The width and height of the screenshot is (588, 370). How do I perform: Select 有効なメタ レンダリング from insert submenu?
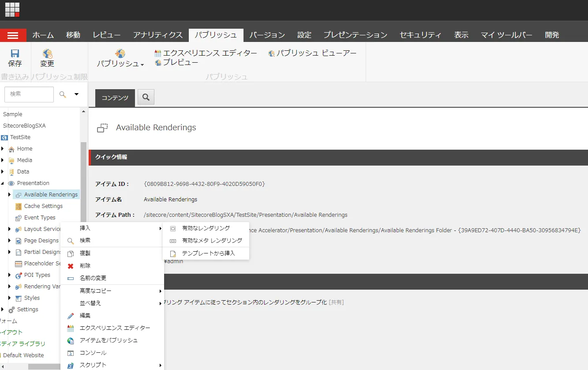pyautogui.click(x=206, y=241)
